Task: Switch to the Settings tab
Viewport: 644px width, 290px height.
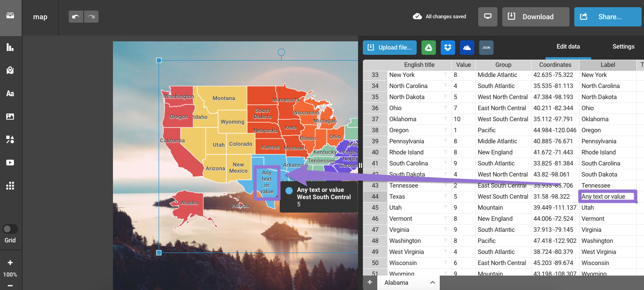Action: pyautogui.click(x=623, y=47)
